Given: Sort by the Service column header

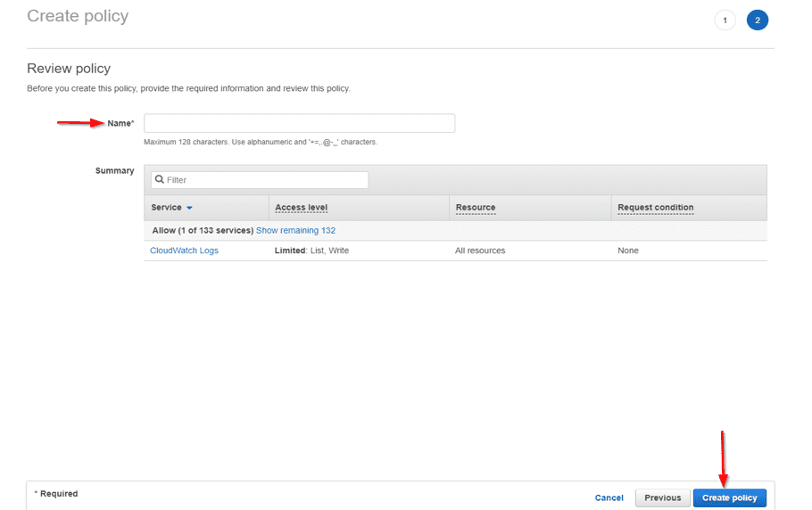Looking at the screenshot, I should [166, 208].
